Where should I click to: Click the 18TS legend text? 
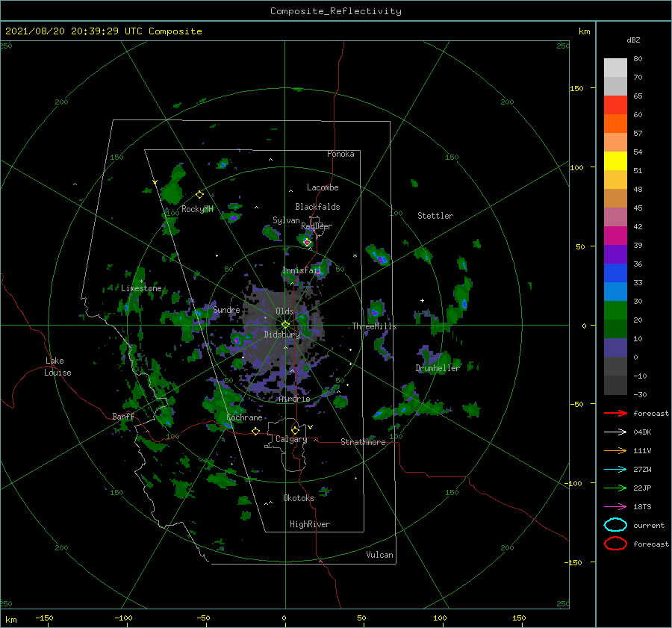coord(642,507)
